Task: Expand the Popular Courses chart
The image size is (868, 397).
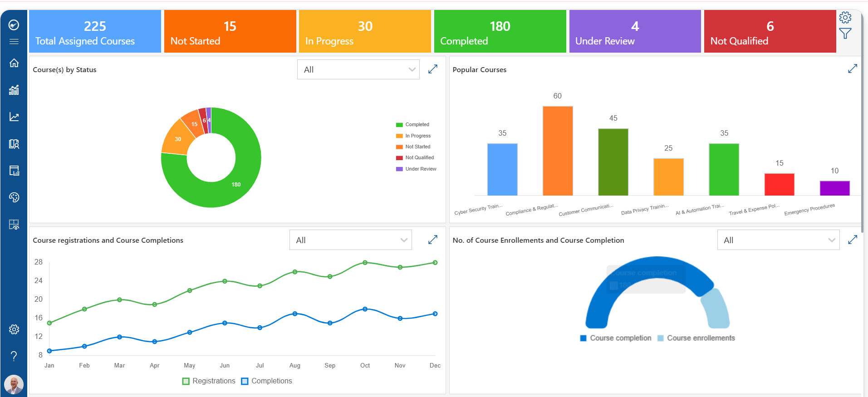Action: pyautogui.click(x=853, y=69)
